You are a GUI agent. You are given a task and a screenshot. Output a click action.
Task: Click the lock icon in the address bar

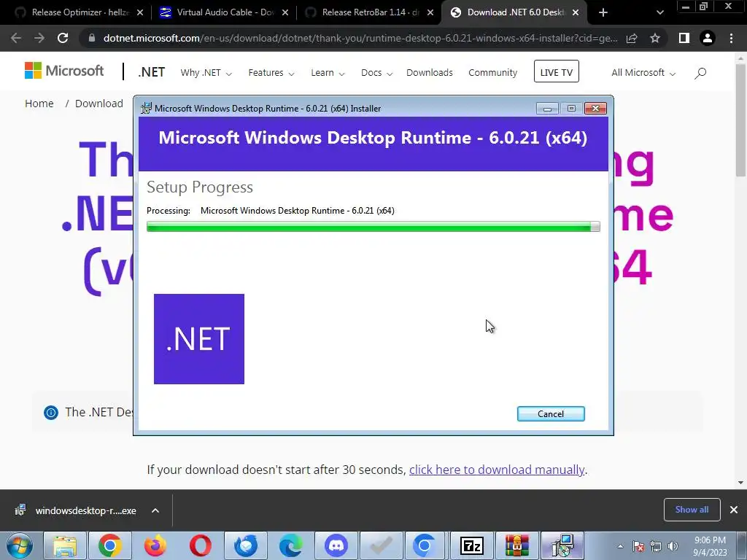pos(92,38)
